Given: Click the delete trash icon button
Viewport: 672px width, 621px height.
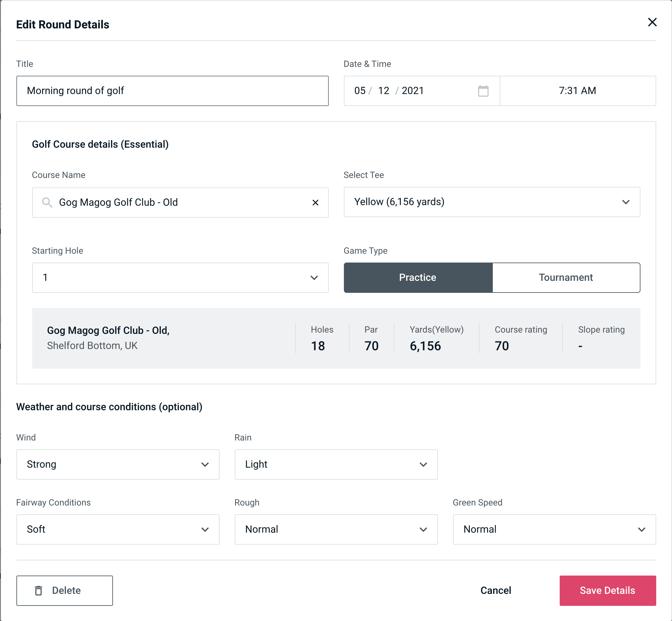Looking at the screenshot, I should pyautogui.click(x=40, y=591).
